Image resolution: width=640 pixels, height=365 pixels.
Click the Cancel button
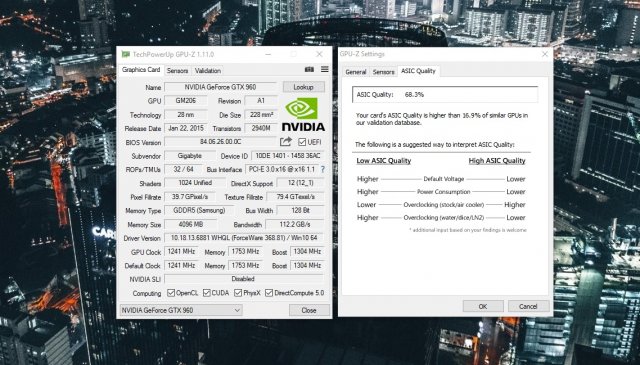(x=528, y=306)
